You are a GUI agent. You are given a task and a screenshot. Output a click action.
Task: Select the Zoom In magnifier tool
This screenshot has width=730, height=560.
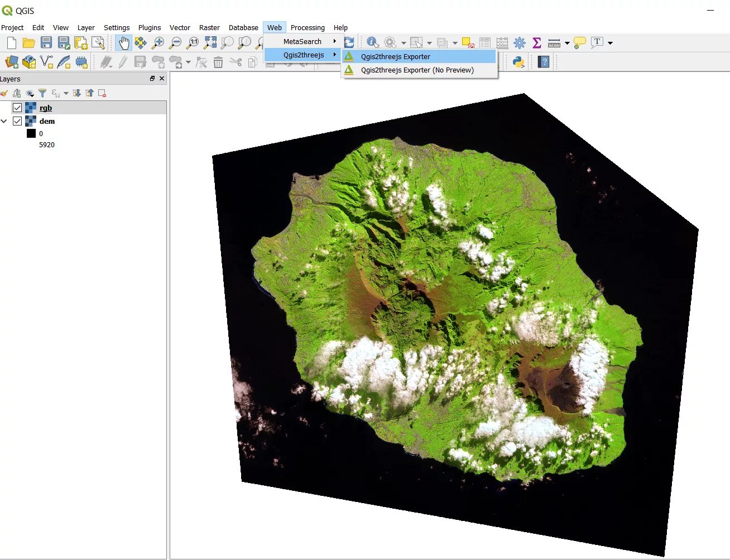pos(158,42)
